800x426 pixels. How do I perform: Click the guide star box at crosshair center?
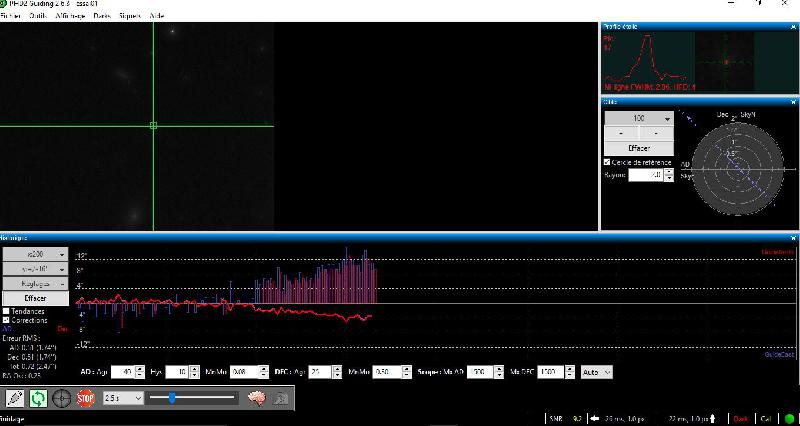[x=153, y=126]
